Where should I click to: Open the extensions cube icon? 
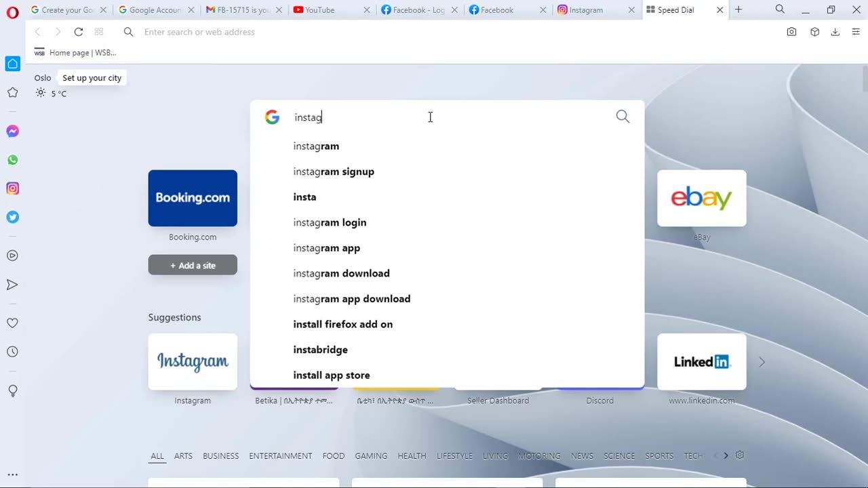(814, 32)
